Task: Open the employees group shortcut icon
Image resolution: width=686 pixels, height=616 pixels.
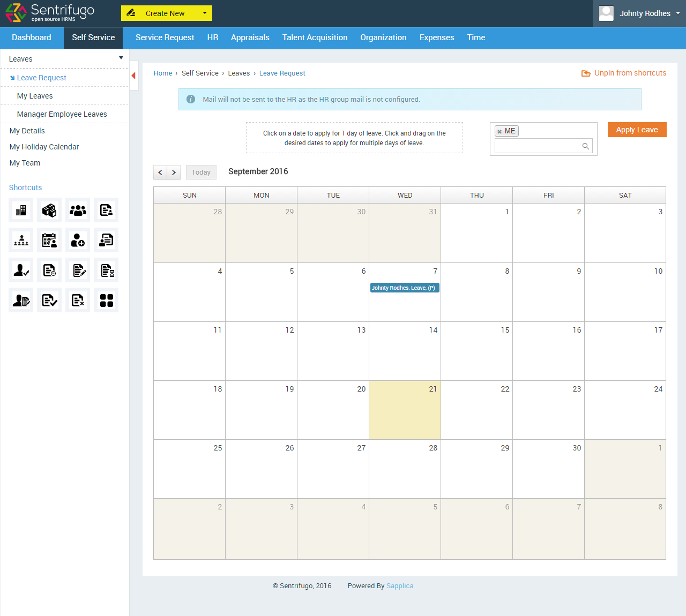Action: pos(77,210)
